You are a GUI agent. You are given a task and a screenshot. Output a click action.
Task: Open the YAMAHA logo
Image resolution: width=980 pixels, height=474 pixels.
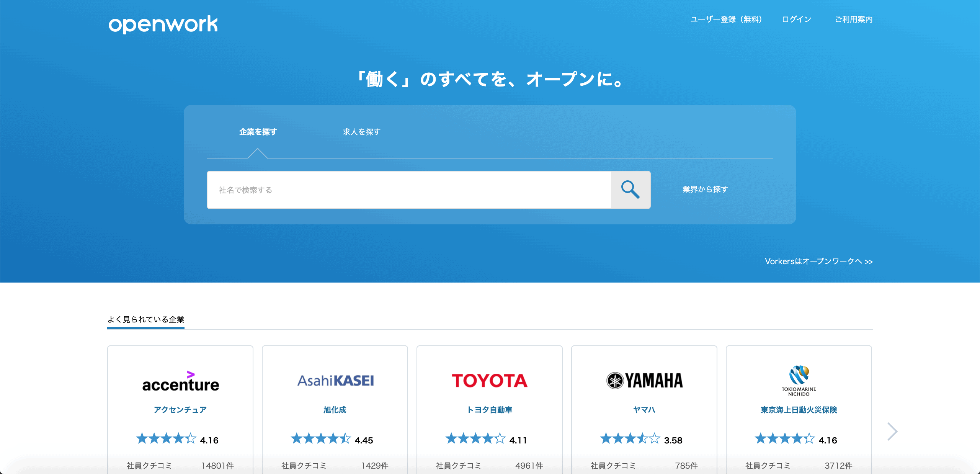click(x=645, y=381)
